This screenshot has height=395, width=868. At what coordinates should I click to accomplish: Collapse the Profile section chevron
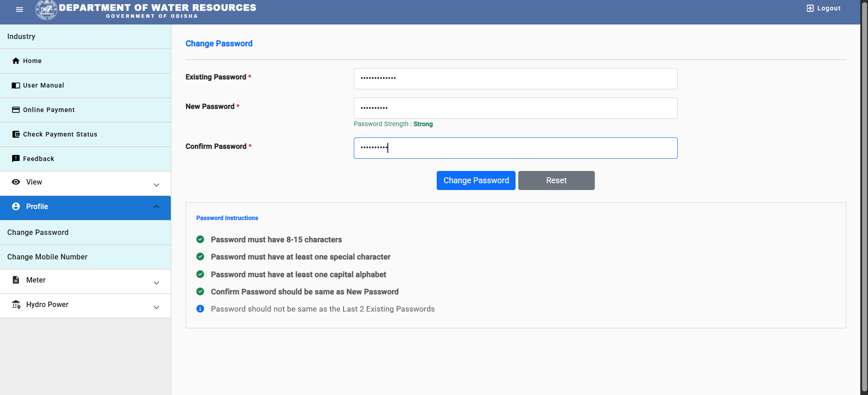[x=156, y=207]
